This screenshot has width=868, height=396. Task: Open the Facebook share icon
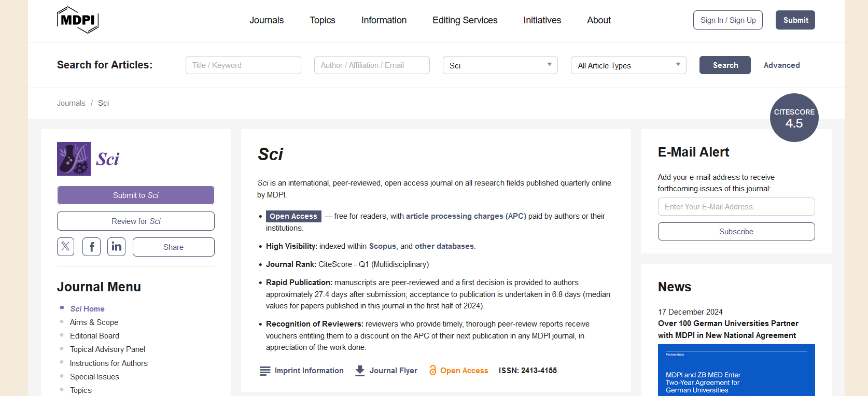91,247
